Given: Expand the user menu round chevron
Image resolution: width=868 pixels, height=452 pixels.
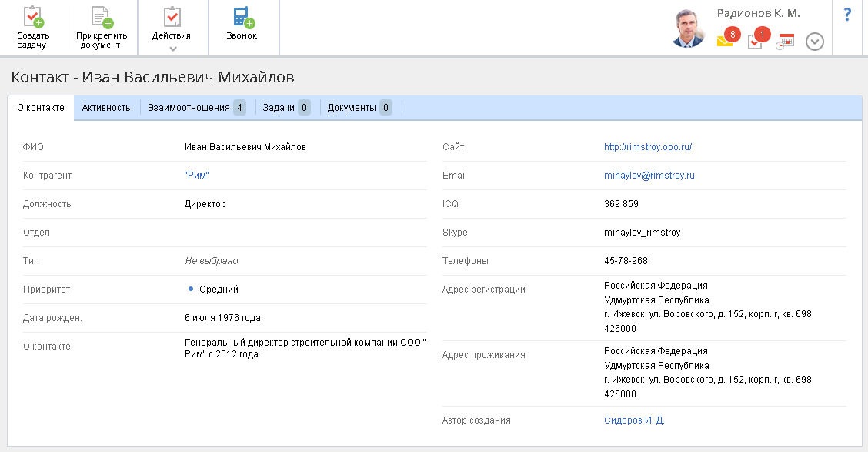Looking at the screenshot, I should [815, 42].
